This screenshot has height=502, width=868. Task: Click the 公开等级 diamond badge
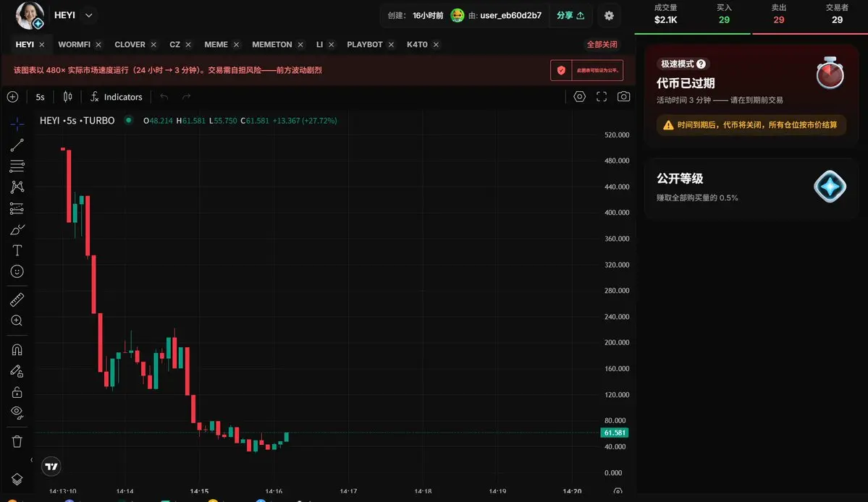(x=830, y=187)
